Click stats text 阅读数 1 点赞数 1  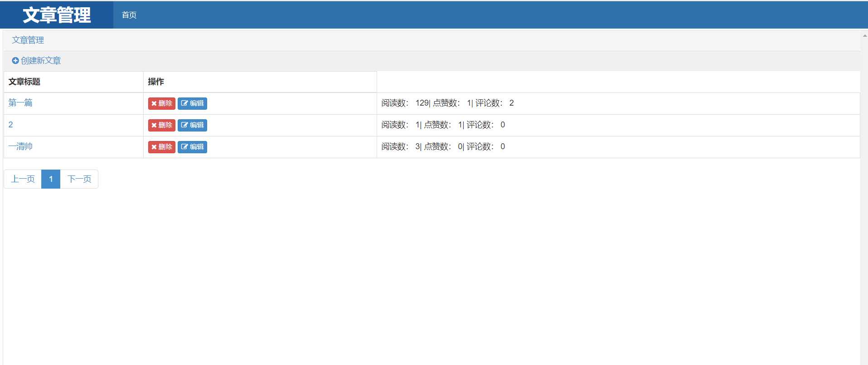click(x=443, y=125)
